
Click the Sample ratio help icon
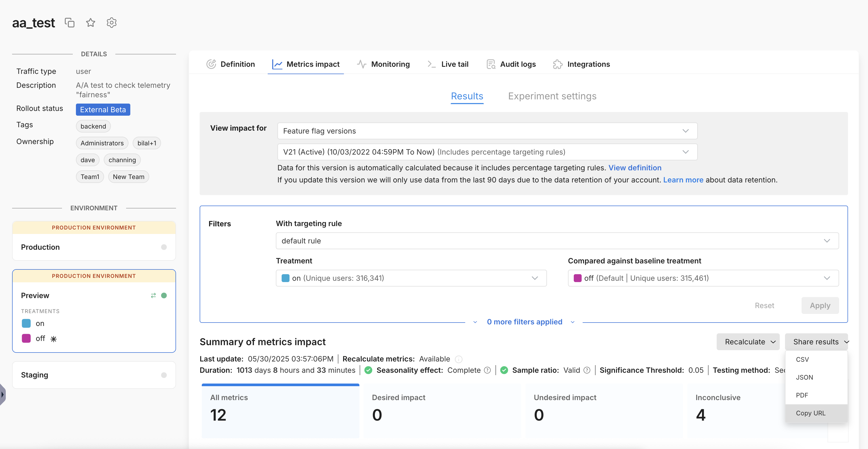[587, 370]
